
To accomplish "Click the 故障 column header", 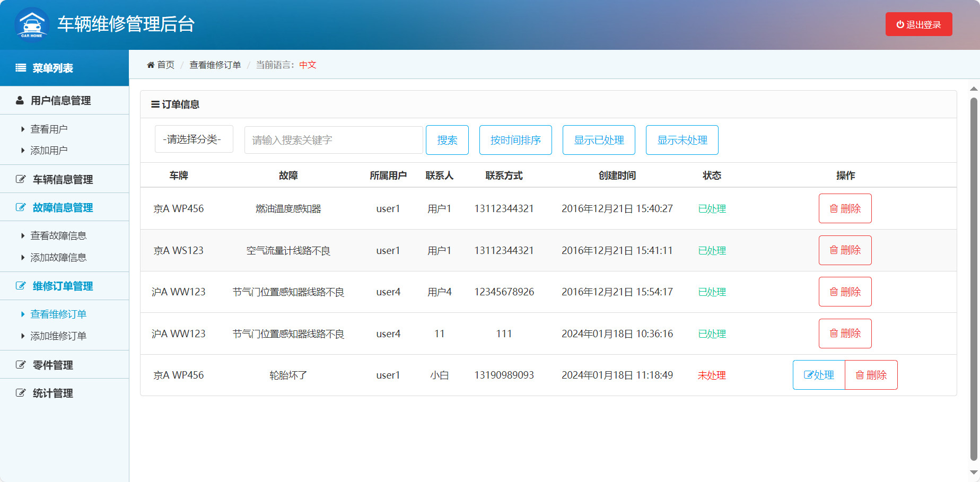I will click(x=288, y=176).
